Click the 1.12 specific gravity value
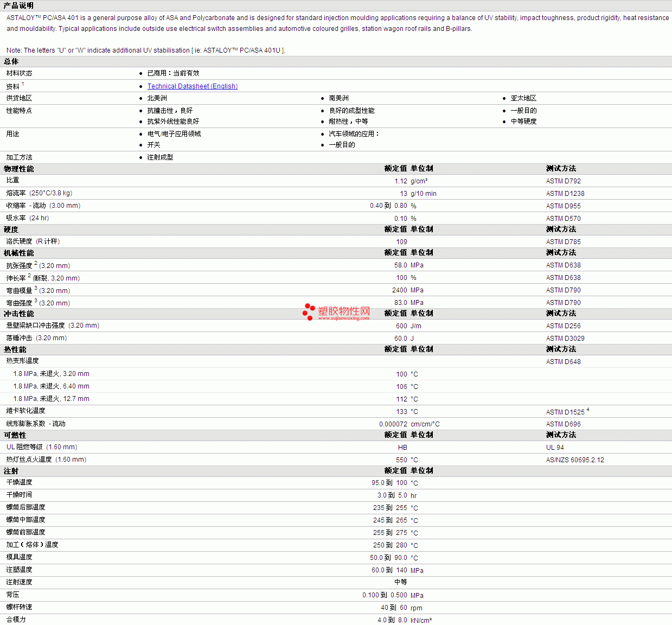The height and width of the screenshot is (625, 672). coord(401,181)
